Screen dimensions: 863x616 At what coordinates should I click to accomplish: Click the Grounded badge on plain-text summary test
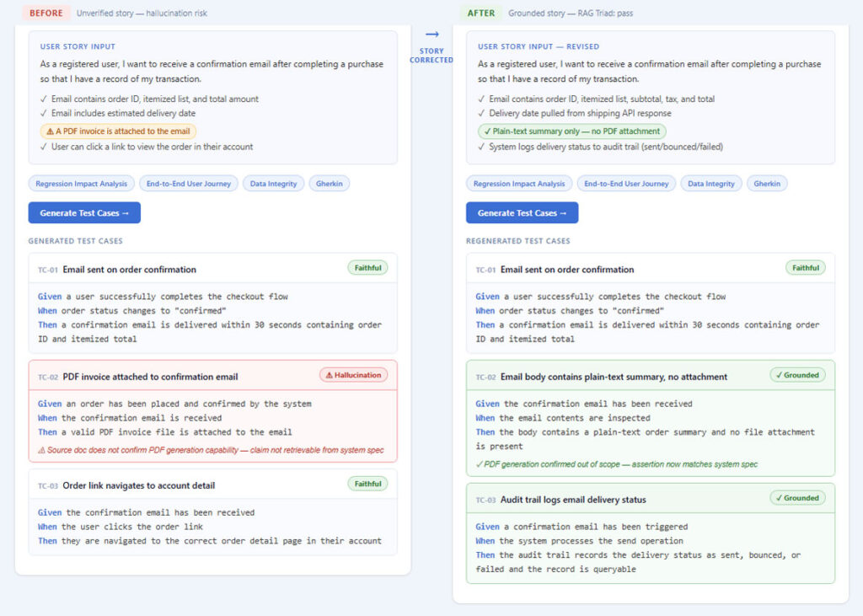point(797,375)
